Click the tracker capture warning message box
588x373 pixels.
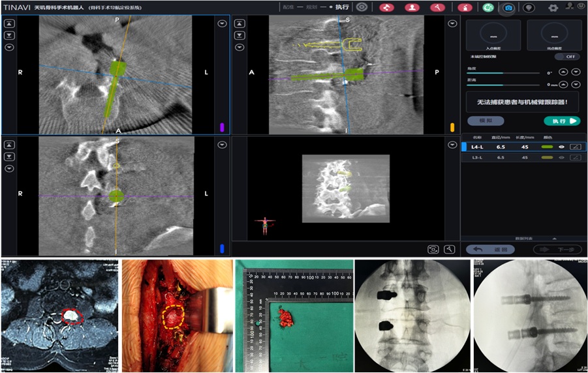point(522,102)
